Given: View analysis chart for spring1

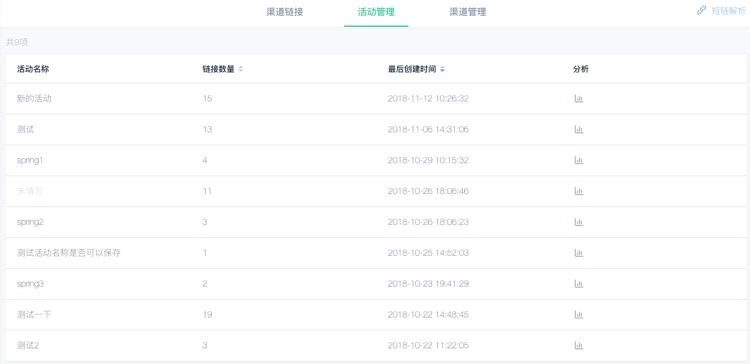Looking at the screenshot, I should [578, 160].
